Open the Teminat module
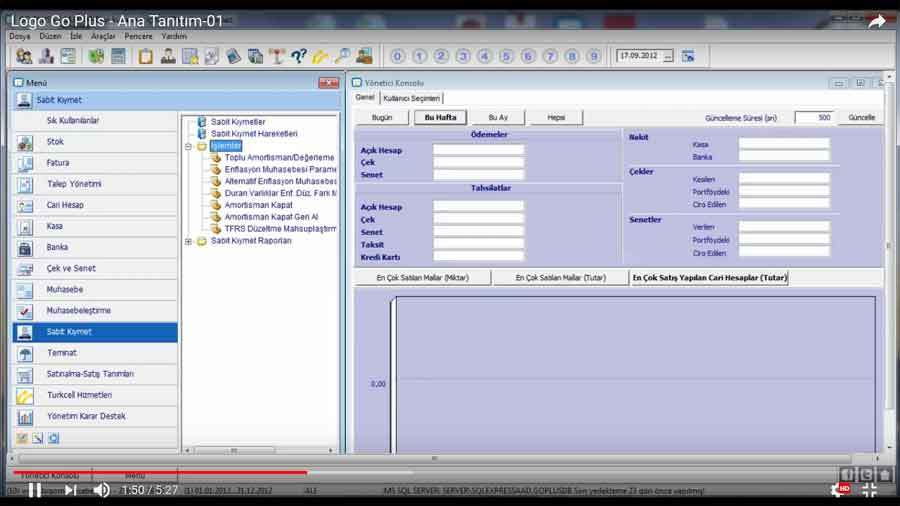The height and width of the screenshot is (506, 900). (x=95, y=353)
